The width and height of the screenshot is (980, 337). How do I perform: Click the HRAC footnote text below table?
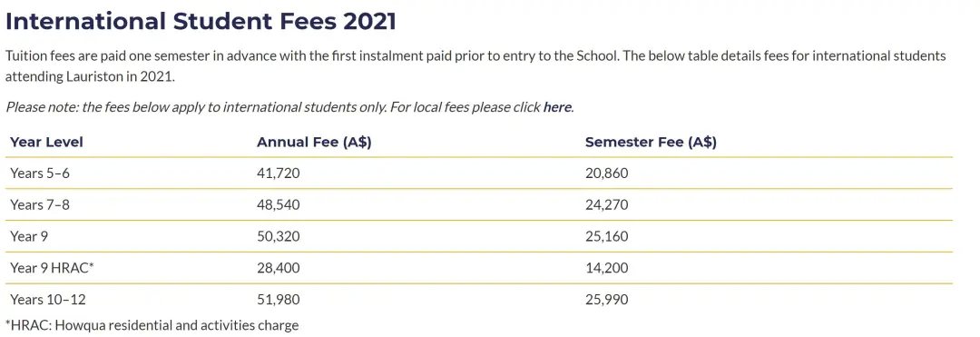tap(152, 325)
